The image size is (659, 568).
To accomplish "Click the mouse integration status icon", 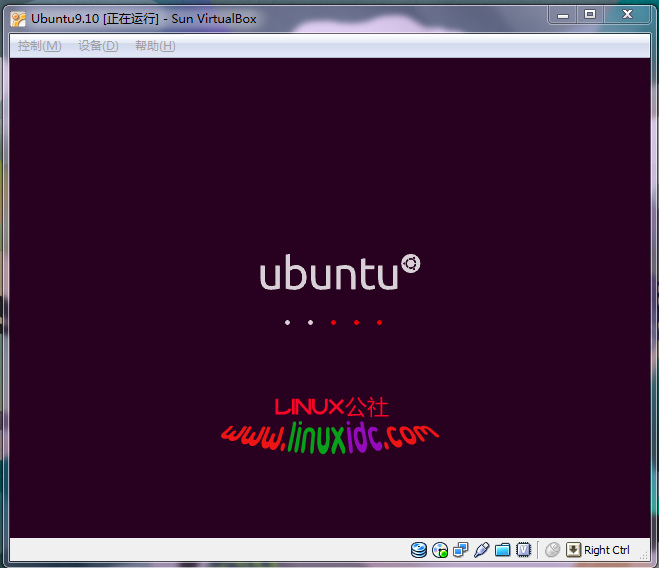I will tap(553, 550).
